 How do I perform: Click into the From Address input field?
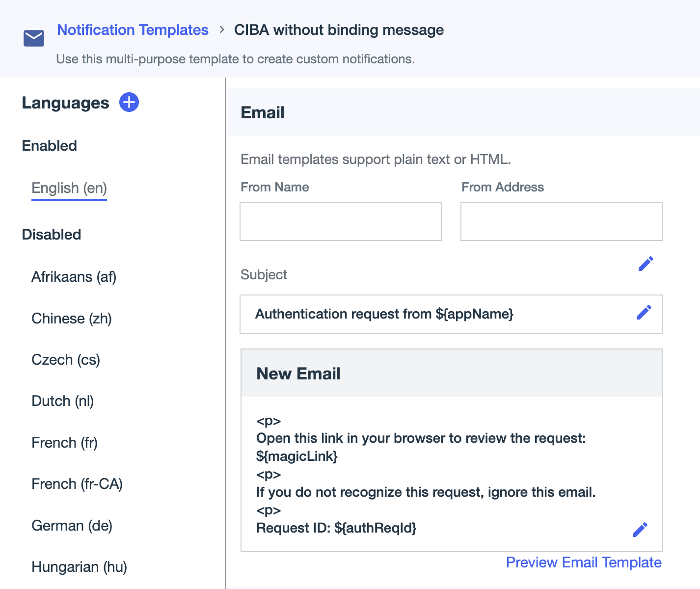(x=561, y=221)
